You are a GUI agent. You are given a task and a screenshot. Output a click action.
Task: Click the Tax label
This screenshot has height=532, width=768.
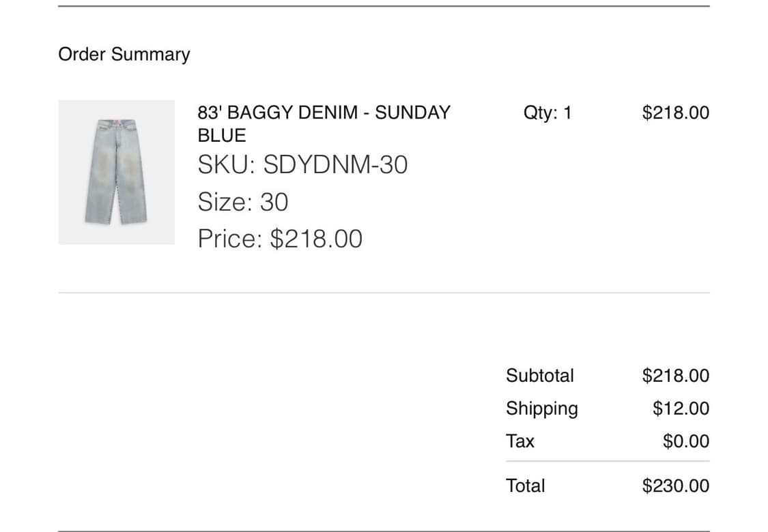tap(520, 441)
